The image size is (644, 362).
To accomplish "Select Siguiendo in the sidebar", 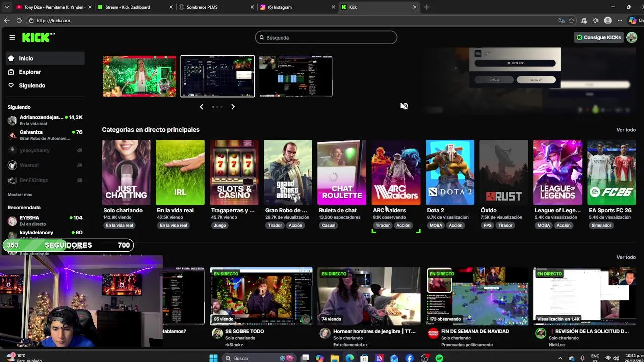I will [45, 85].
